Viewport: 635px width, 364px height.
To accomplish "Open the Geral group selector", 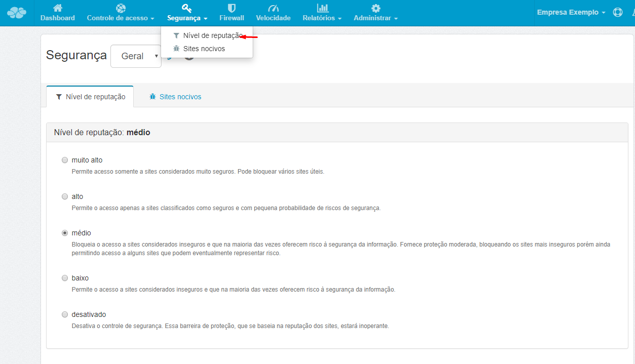I will click(136, 56).
